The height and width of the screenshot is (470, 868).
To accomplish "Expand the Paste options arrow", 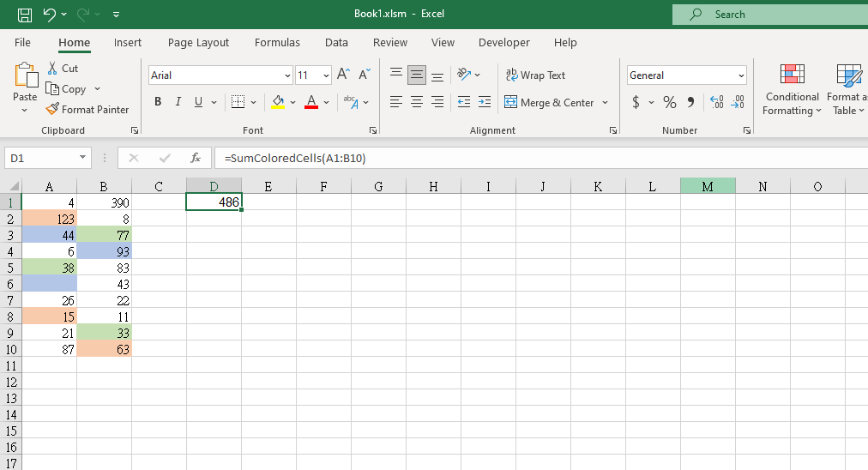I will point(24,110).
